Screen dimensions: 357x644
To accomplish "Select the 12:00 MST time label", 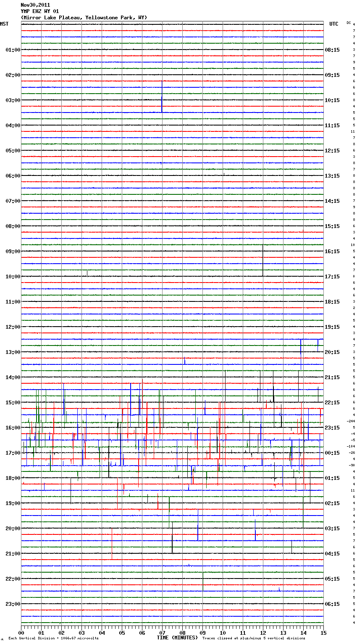I will (13, 327).
